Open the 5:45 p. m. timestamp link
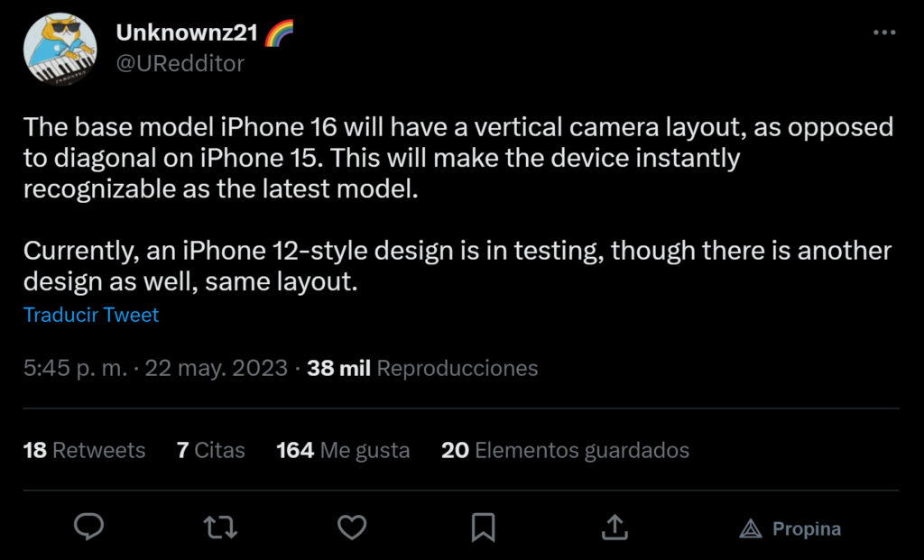This screenshot has width=924, height=560. click(155, 368)
